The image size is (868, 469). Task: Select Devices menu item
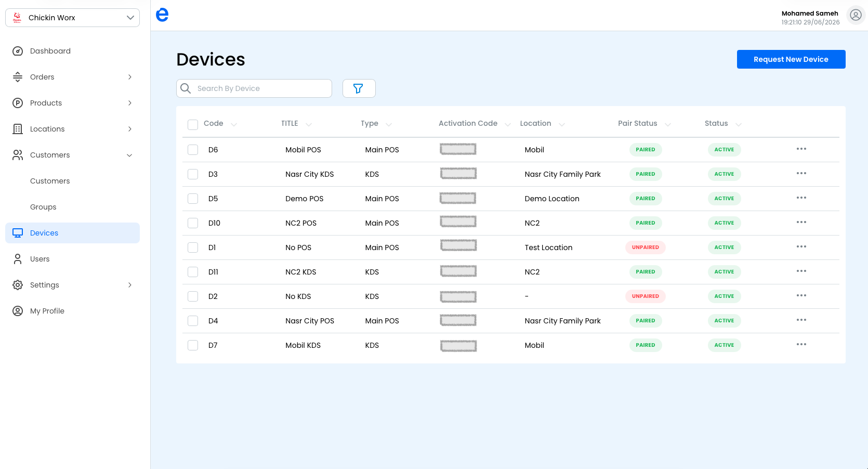point(72,233)
